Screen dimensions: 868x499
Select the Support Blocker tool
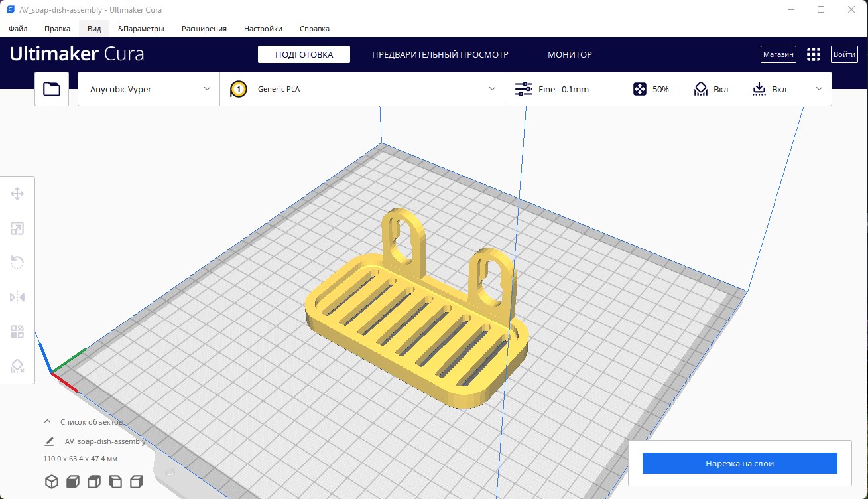click(x=17, y=366)
